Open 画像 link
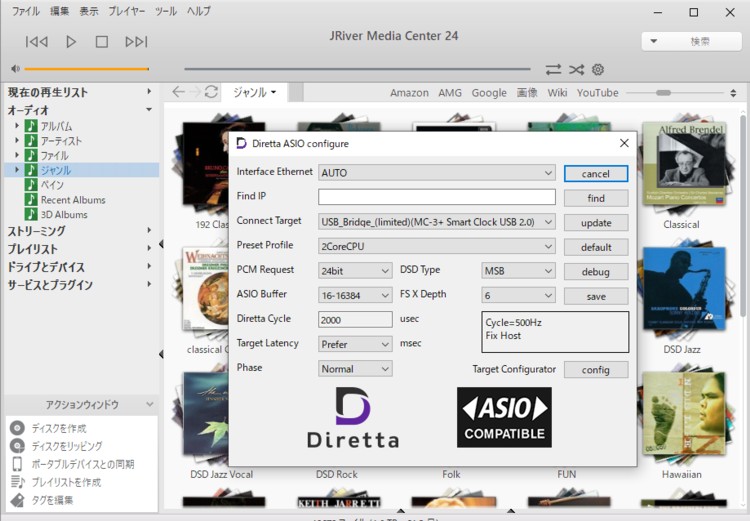750x521 pixels. [527, 93]
